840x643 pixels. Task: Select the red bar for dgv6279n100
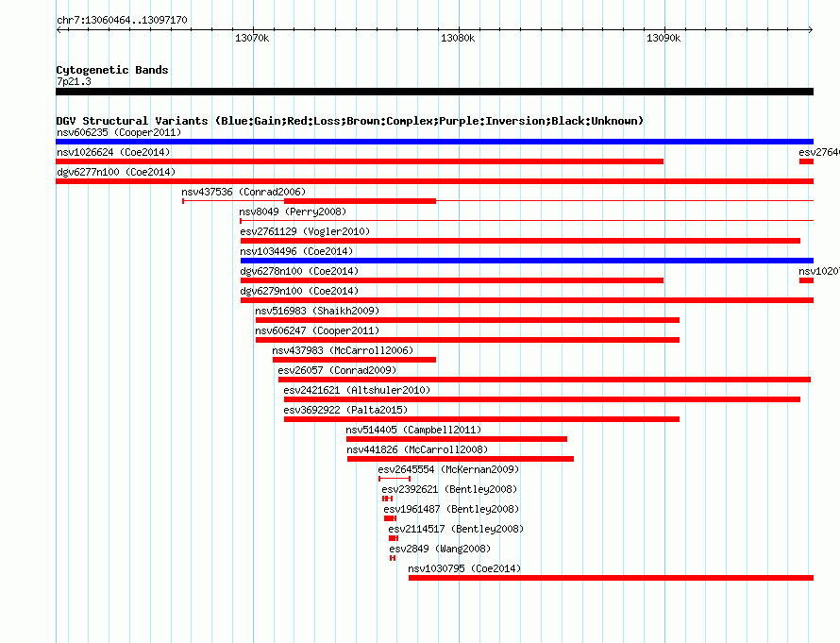pyautogui.click(x=528, y=300)
